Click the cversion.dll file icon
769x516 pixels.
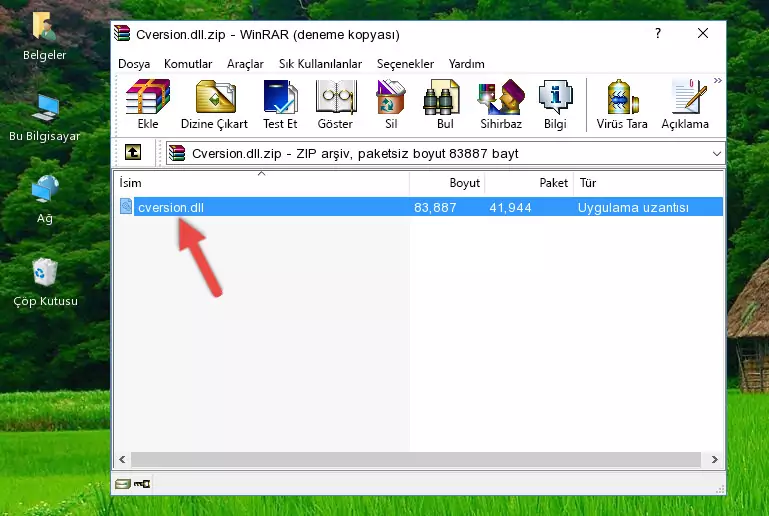tap(126, 206)
